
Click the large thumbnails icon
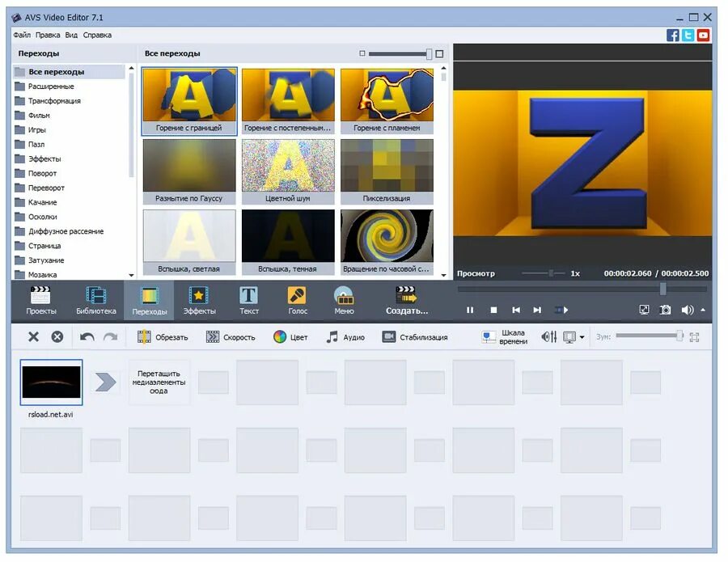point(439,54)
